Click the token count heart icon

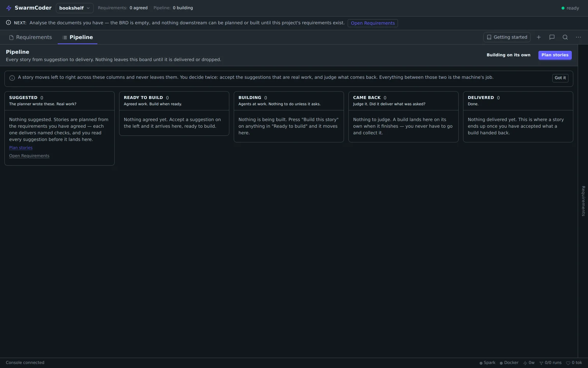pyautogui.click(x=568, y=363)
